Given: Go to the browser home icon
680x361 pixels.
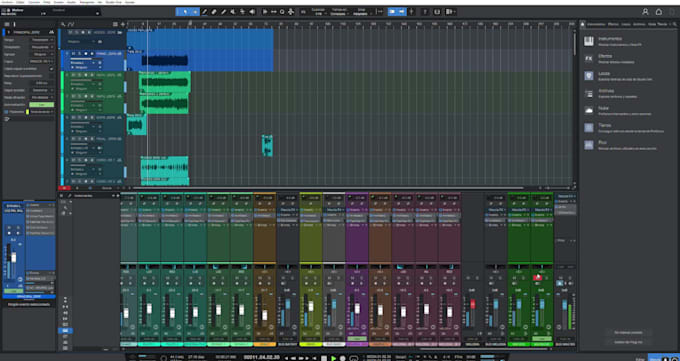Looking at the screenshot, I should 583,24.
